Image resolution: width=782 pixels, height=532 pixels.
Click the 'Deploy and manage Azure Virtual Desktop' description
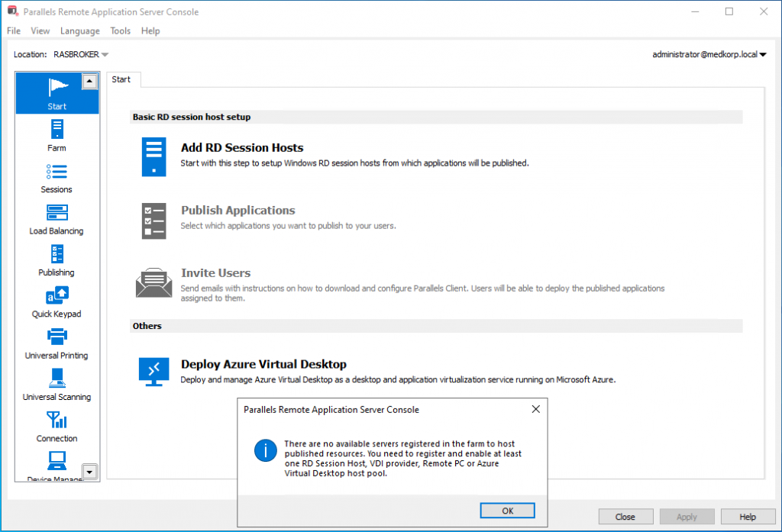[398, 380]
